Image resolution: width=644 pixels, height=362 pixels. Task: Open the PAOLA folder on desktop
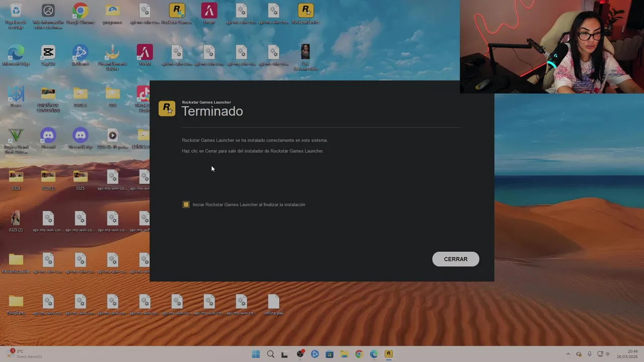80,97
